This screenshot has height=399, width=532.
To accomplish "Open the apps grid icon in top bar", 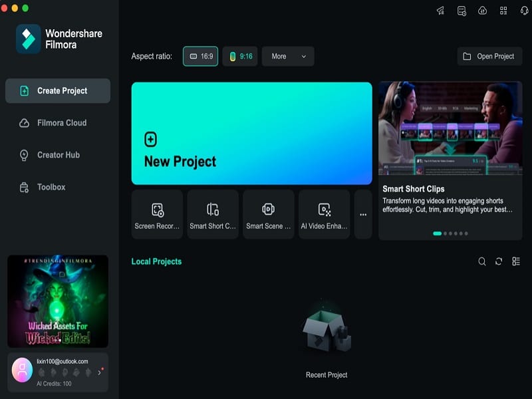I will point(503,11).
